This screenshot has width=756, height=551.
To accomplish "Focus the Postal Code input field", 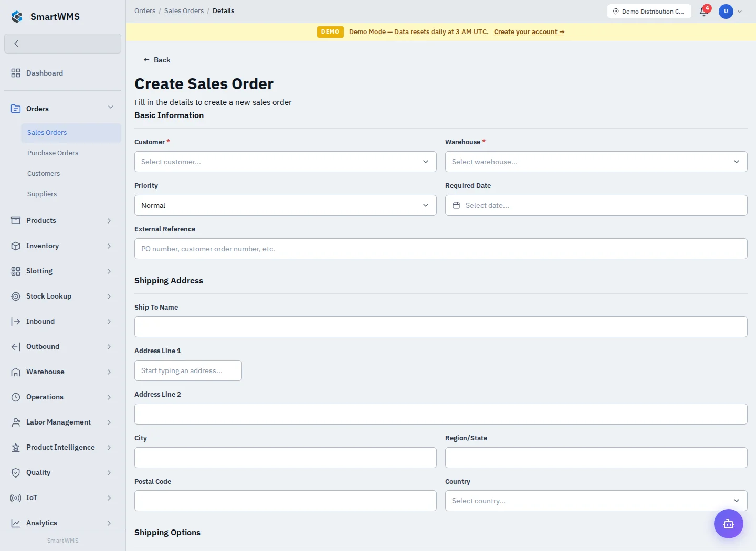I will (x=286, y=501).
